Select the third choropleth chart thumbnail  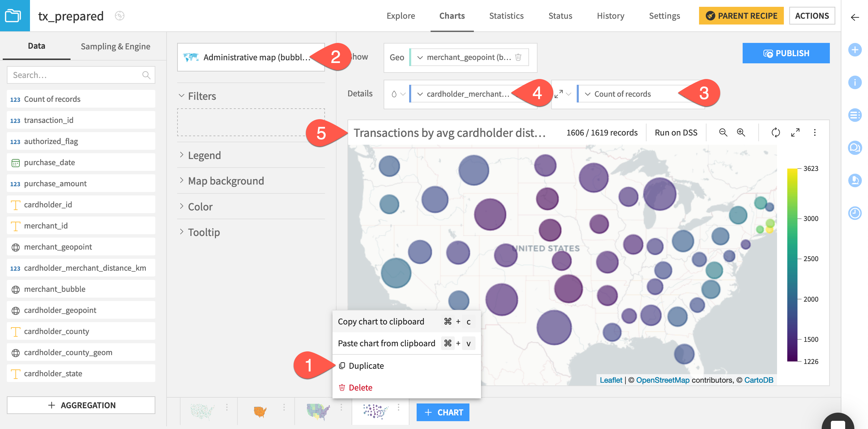[x=318, y=412]
